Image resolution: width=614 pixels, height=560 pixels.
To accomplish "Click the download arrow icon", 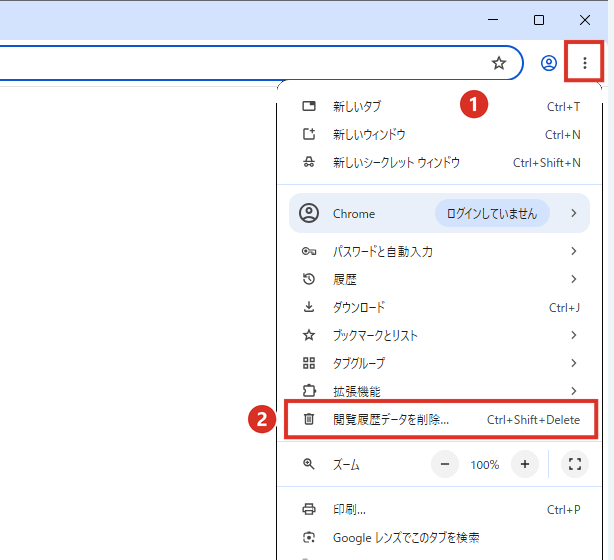I will pos(309,307).
